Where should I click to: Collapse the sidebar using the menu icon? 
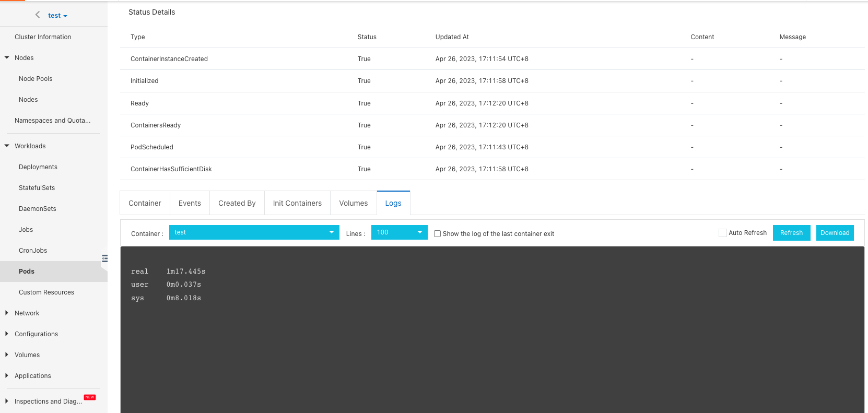click(x=104, y=258)
